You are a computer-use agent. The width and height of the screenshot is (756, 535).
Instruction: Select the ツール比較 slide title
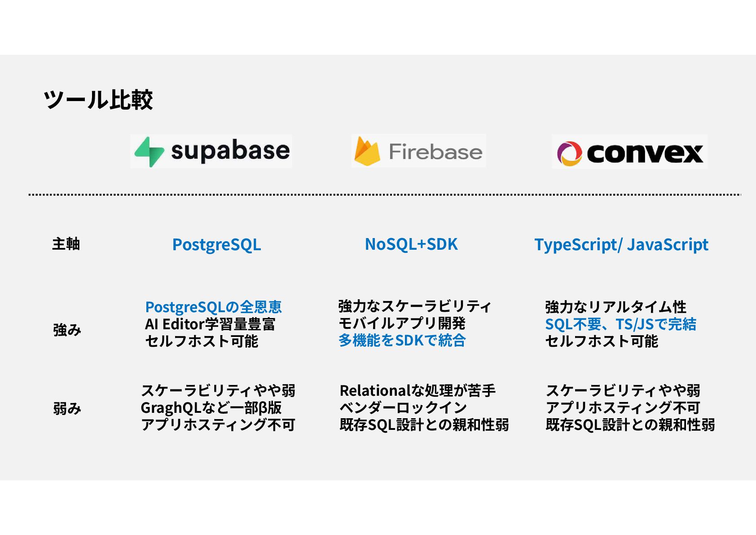coord(98,100)
